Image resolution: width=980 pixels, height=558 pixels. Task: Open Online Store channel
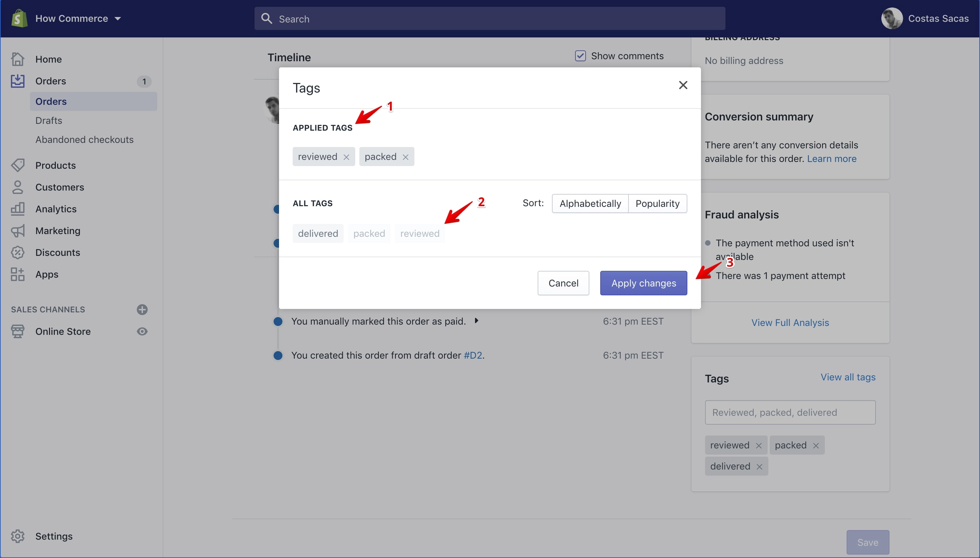pos(63,331)
